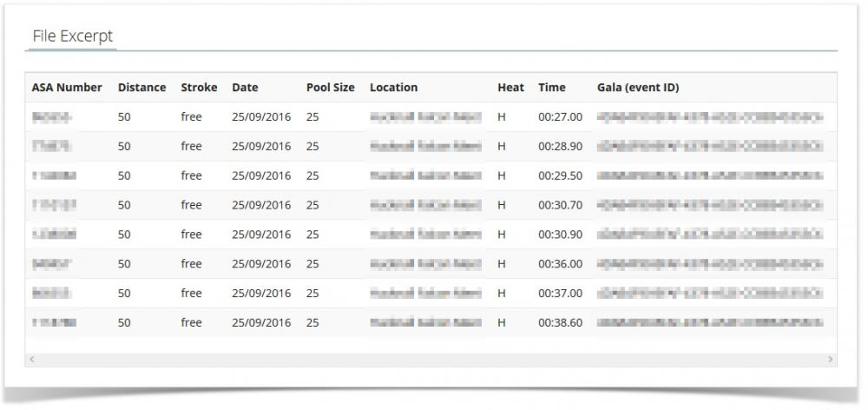Select the Stroke column header
Image resolution: width=868 pixels, height=410 pixels.
click(198, 88)
